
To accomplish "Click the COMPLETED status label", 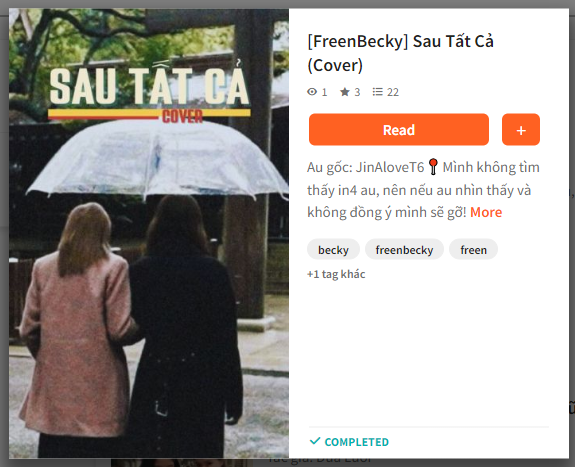I will (x=356, y=442).
